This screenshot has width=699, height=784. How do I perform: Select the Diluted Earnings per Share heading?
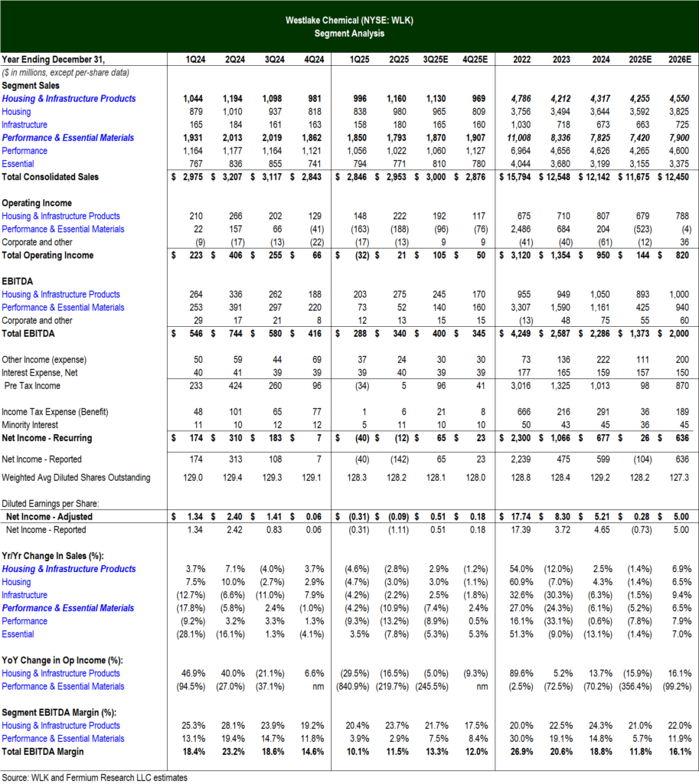click(x=51, y=504)
